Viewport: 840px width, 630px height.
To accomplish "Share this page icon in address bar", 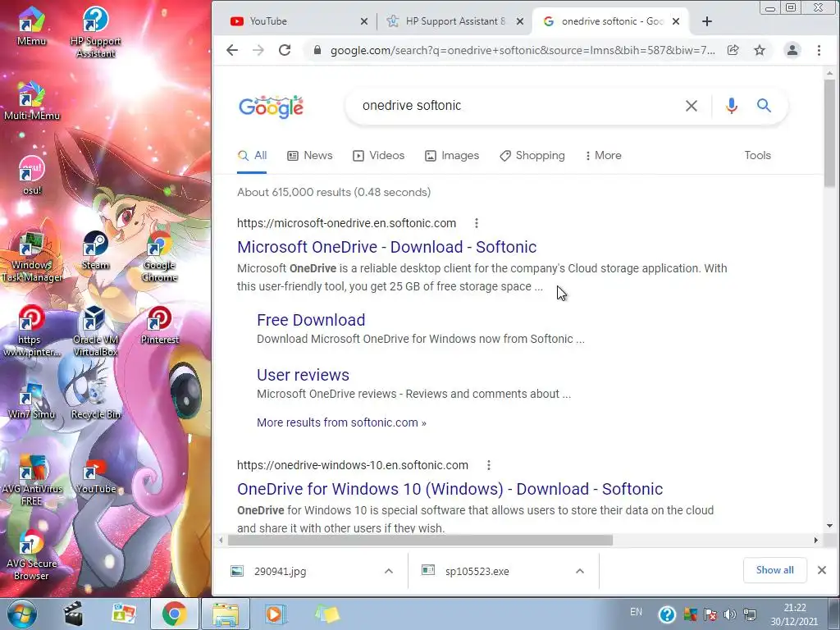I will pyautogui.click(x=733, y=50).
